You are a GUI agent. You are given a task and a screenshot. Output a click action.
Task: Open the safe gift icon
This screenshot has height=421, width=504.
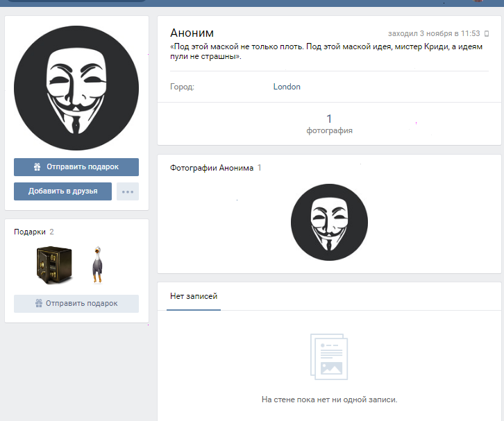(54, 265)
